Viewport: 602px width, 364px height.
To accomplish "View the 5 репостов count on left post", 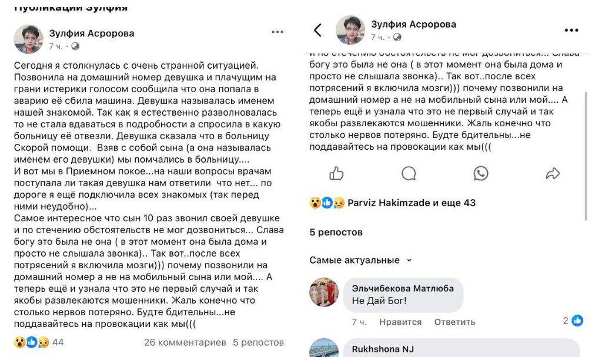I will pyautogui.click(x=258, y=342).
